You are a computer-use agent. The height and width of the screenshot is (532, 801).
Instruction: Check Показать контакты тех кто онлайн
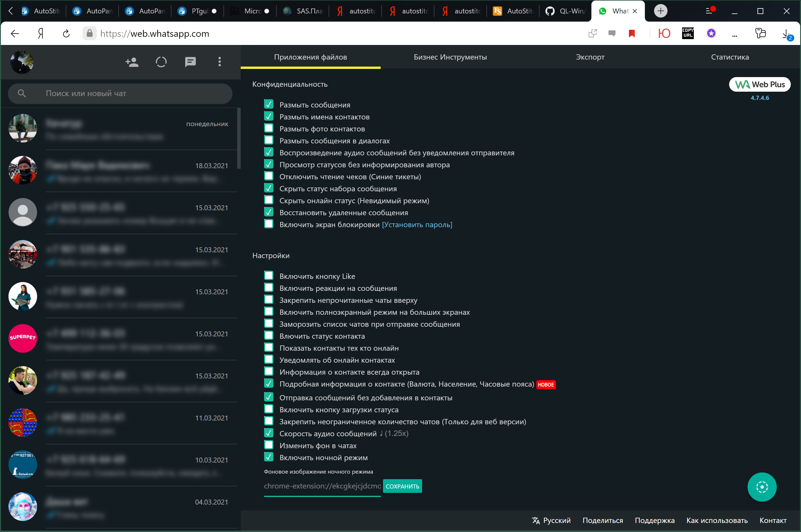coord(269,347)
